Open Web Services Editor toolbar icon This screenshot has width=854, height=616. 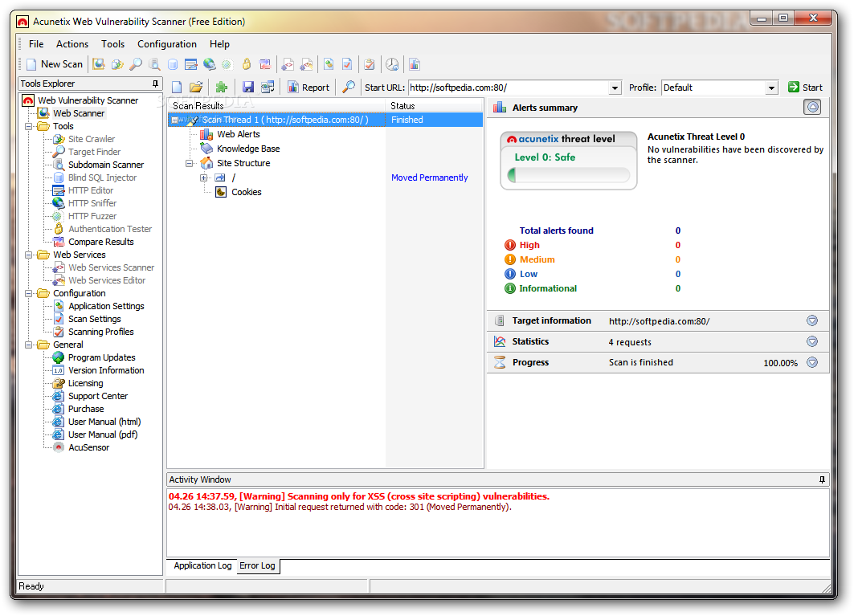[307, 64]
